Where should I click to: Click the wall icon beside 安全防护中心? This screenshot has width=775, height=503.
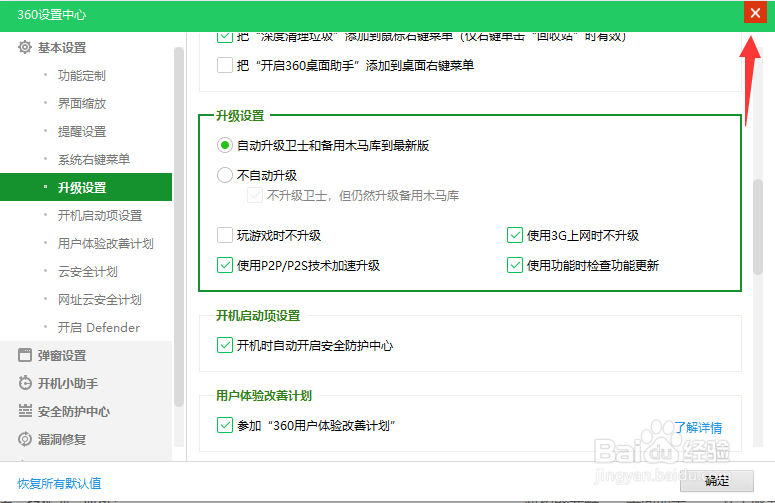pos(25,411)
